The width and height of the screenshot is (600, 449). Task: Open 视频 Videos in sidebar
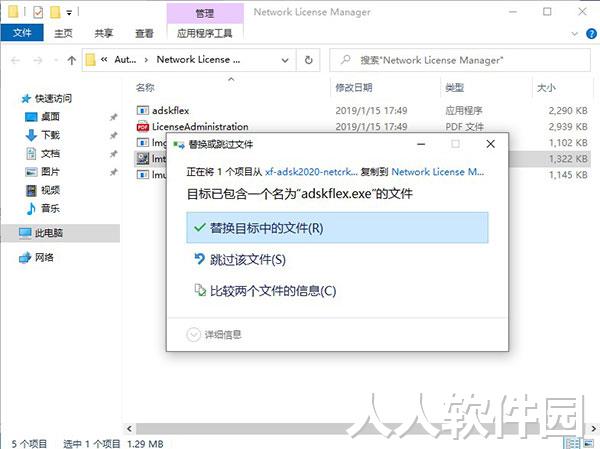coord(50,190)
